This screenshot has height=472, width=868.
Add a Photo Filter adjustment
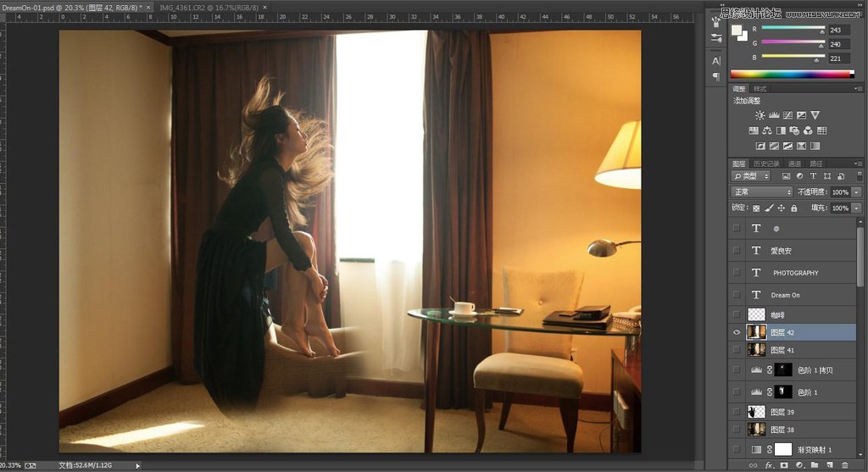pos(794,130)
